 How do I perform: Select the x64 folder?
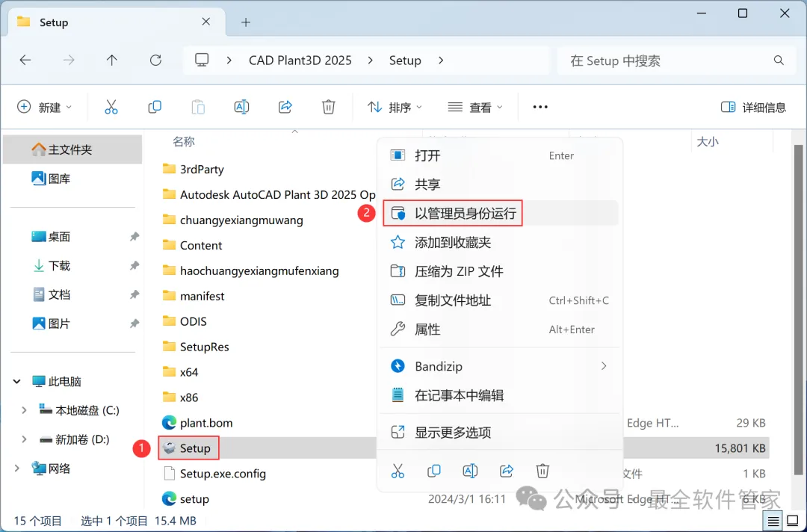(x=180, y=372)
